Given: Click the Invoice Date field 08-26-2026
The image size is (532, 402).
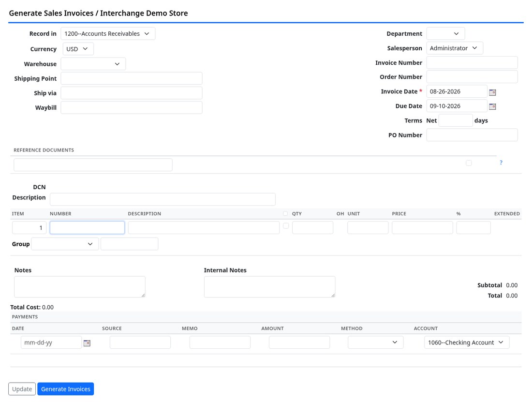Looking at the screenshot, I should pyautogui.click(x=457, y=91).
